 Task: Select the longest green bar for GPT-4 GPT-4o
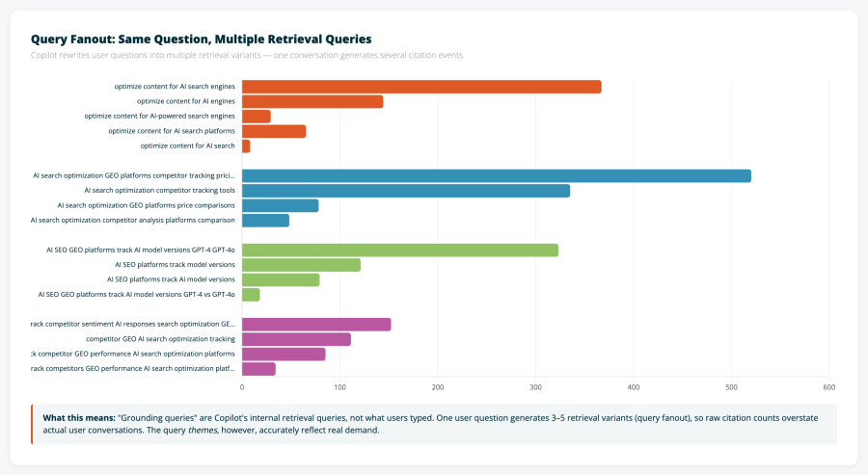(399, 251)
